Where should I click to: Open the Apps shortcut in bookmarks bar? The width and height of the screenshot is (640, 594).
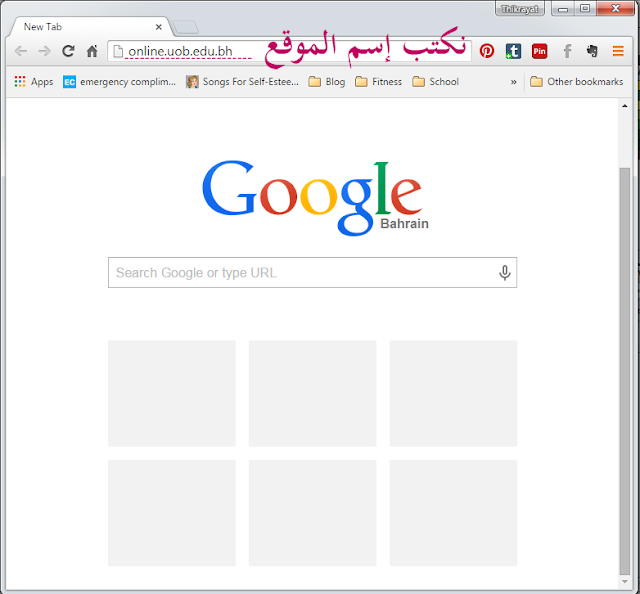click(x=34, y=82)
